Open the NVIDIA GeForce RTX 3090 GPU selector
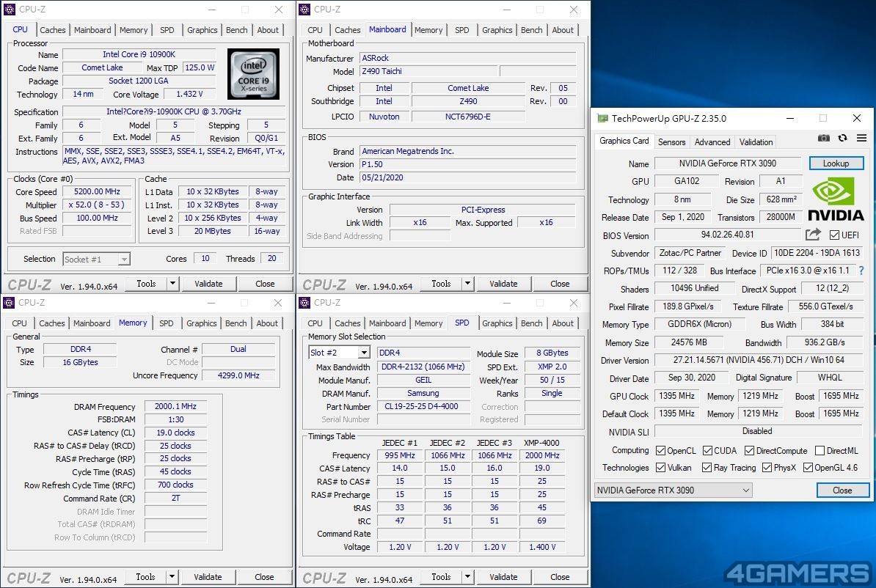Image resolution: width=876 pixels, height=588 pixels. click(x=674, y=490)
